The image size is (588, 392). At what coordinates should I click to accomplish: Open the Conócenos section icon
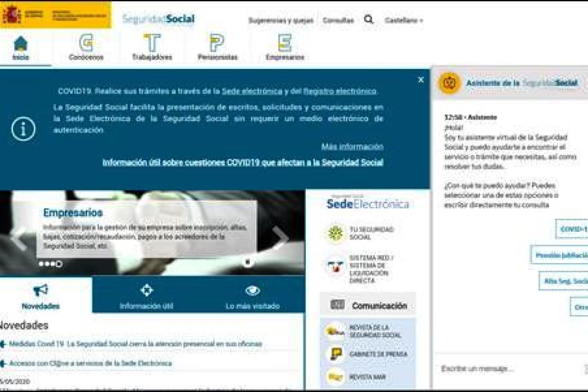[x=86, y=43]
